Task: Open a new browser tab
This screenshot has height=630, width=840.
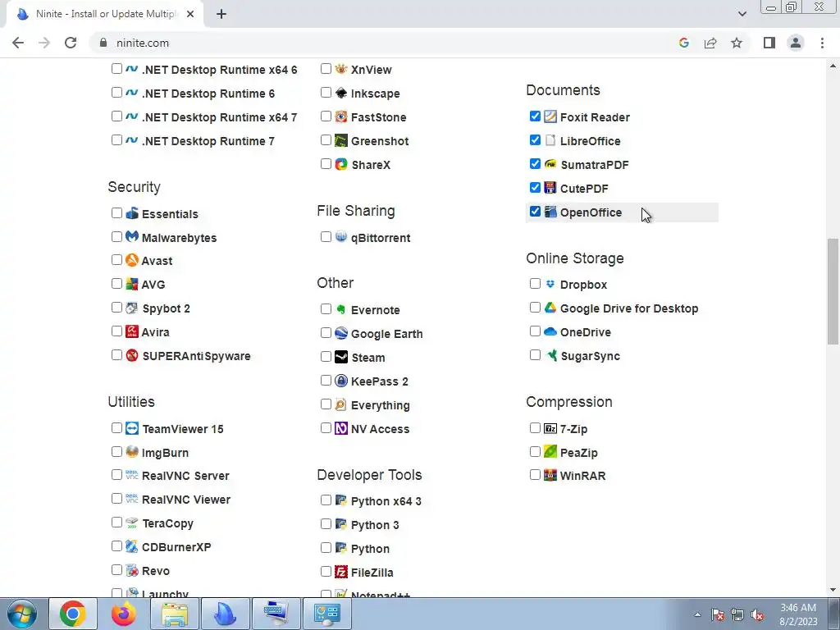Action: (221, 14)
